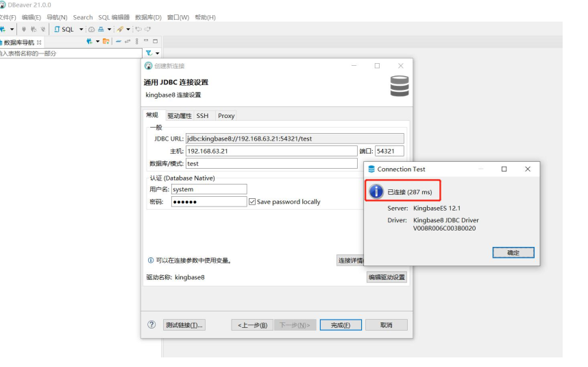Expand the navigator new connection dropdown arrow

click(97, 41)
